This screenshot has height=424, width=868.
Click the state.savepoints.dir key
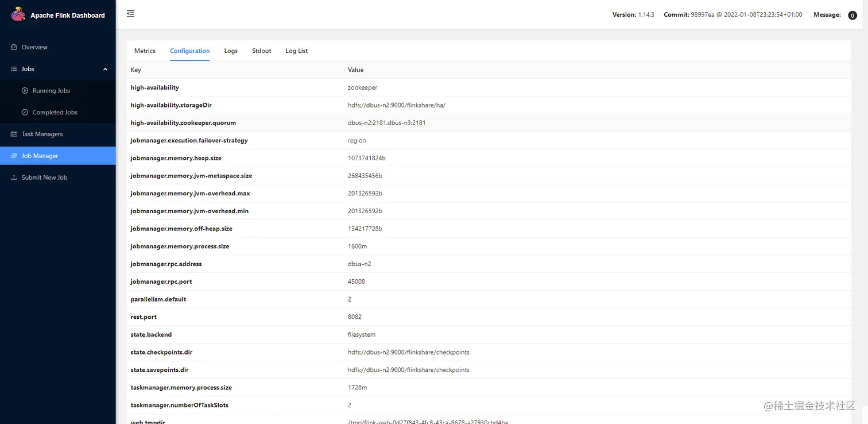160,370
